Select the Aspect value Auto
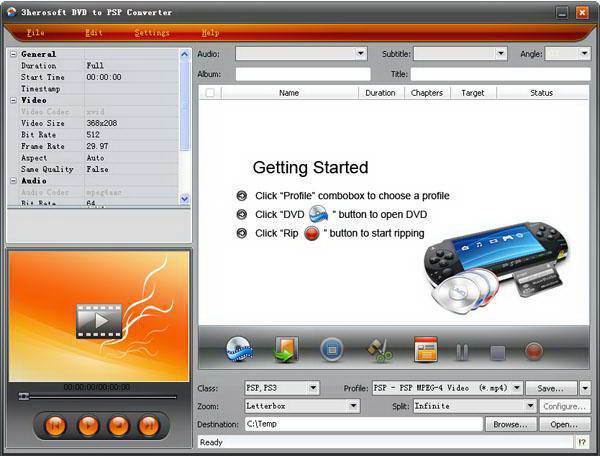 point(95,158)
